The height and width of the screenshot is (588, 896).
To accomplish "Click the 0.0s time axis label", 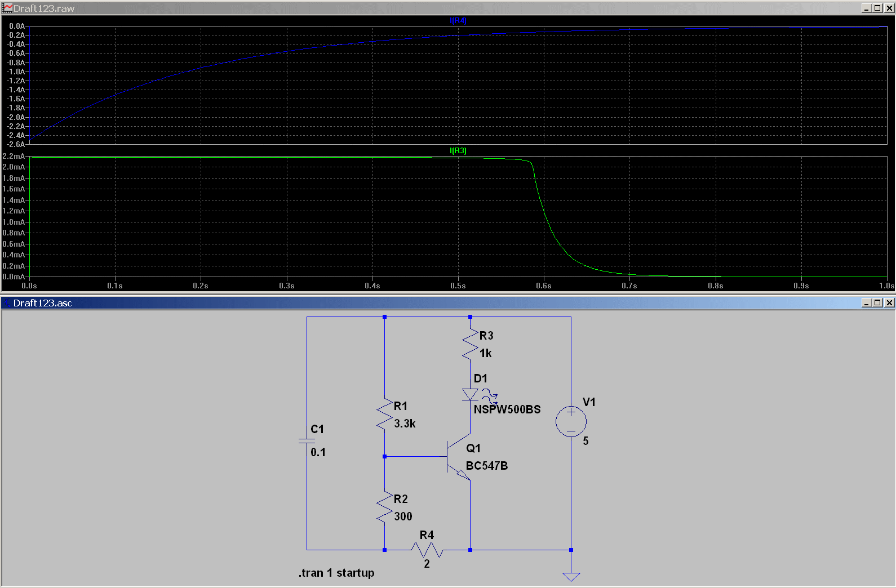I will (29, 286).
